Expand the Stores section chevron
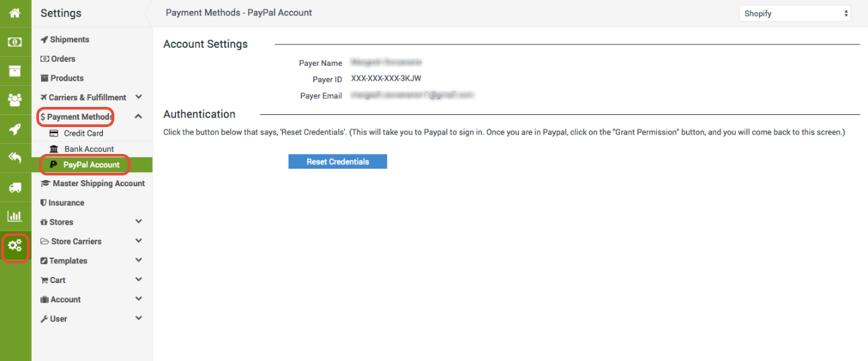868x361 pixels. 139,222
